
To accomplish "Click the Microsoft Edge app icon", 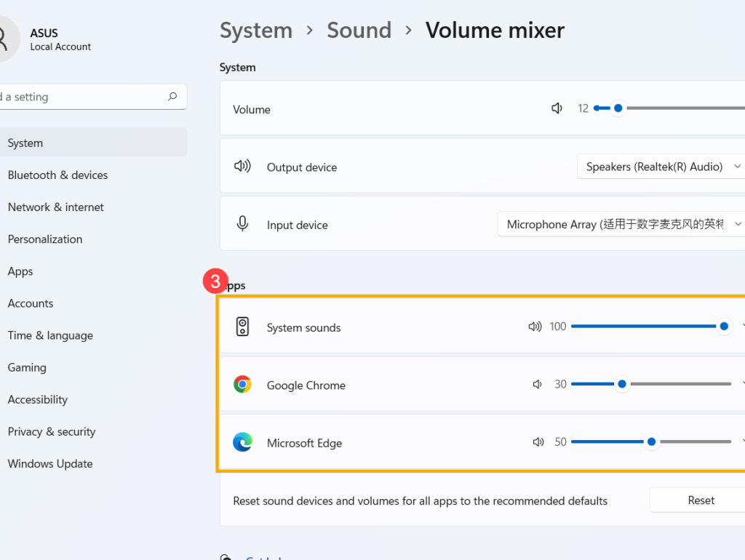I will [x=242, y=441].
